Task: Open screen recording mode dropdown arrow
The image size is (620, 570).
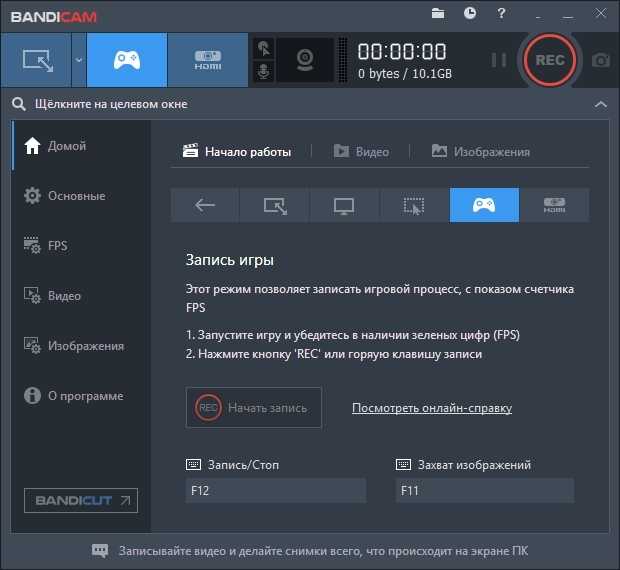Action: tap(79, 60)
